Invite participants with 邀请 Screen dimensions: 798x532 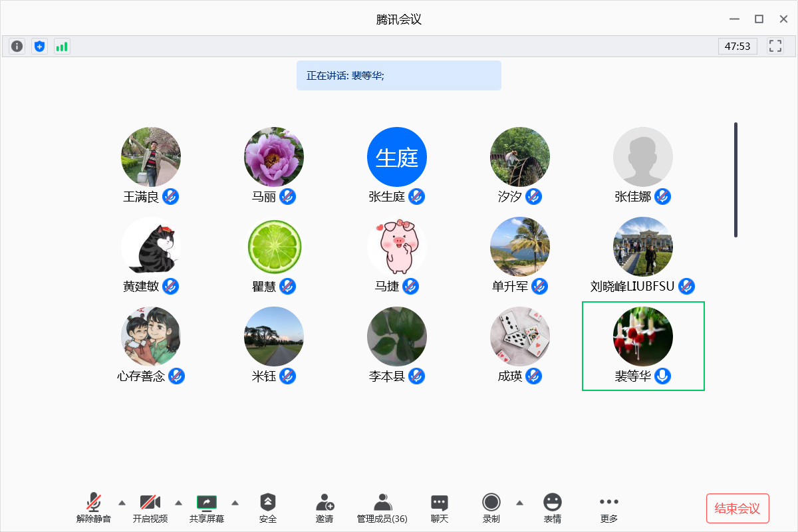tap(325, 509)
